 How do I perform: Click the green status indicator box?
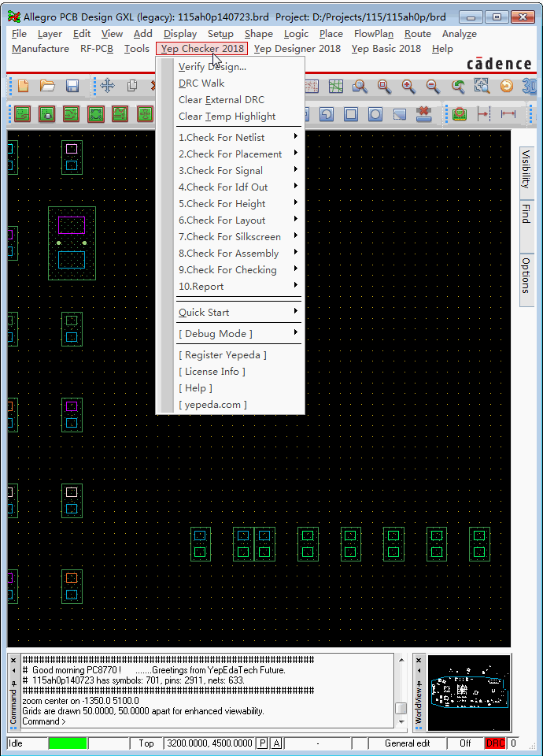tap(68, 743)
